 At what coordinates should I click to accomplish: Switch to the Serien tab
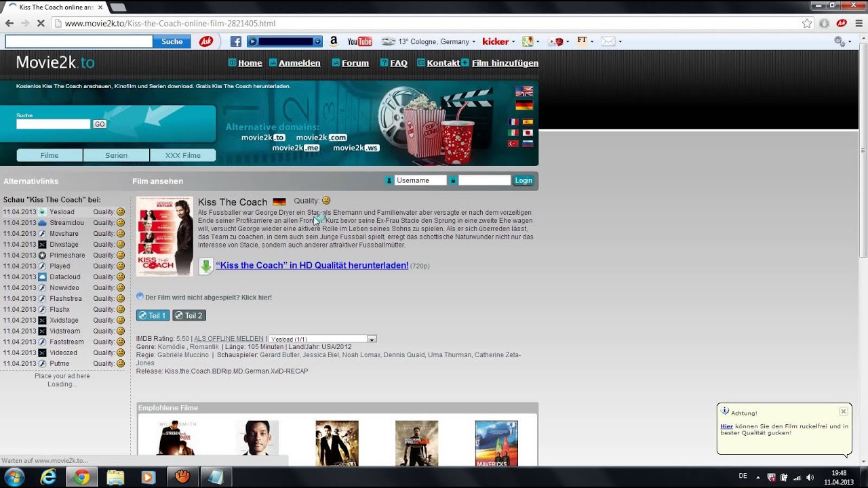[116, 155]
